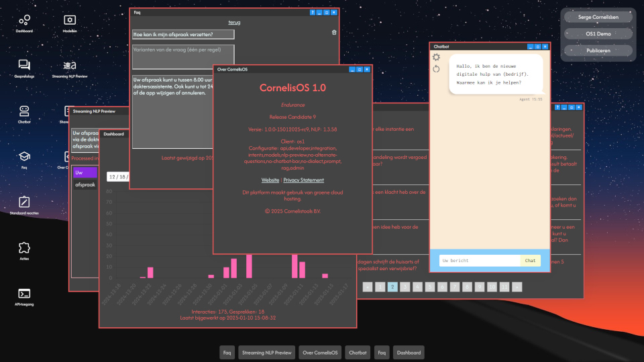Go to page 11 in Faq pagination

[504, 287]
